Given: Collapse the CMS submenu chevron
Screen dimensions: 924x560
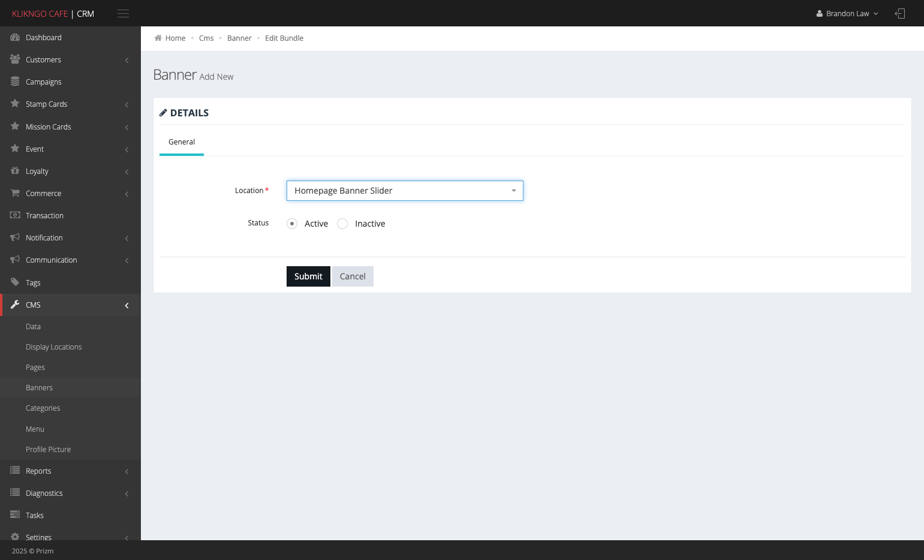Looking at the screenshot, I should point(127,305).
